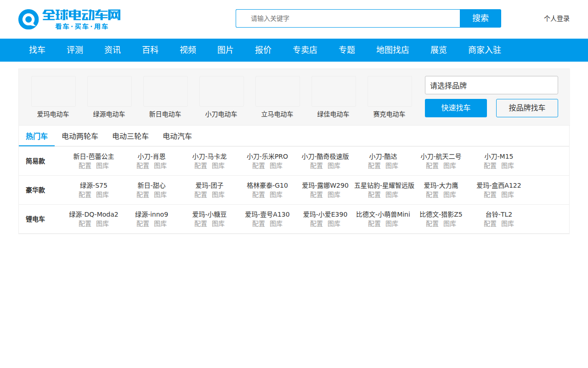This screenshot has height=368, width=588.
Task: Open the 小刀-马卡龙 model link
Action: [209, 156]
